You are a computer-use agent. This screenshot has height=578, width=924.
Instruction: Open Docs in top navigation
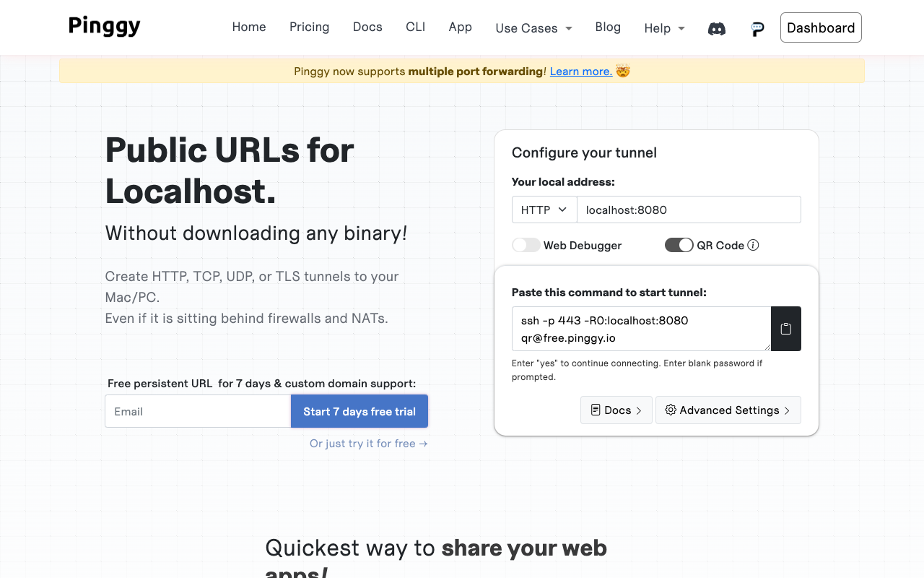click(367, 27)
